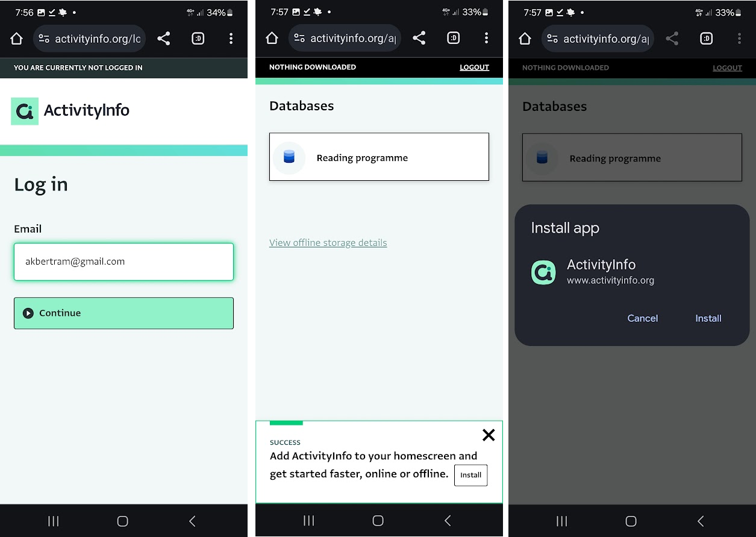Open the tab switcher in the middle Databases screen
This screenshot has height=537, width=756.
[453, 38]
